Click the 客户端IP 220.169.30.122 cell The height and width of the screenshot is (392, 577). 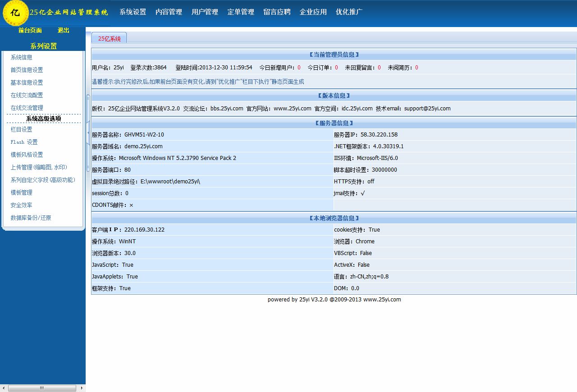click(x=212, y=230)
